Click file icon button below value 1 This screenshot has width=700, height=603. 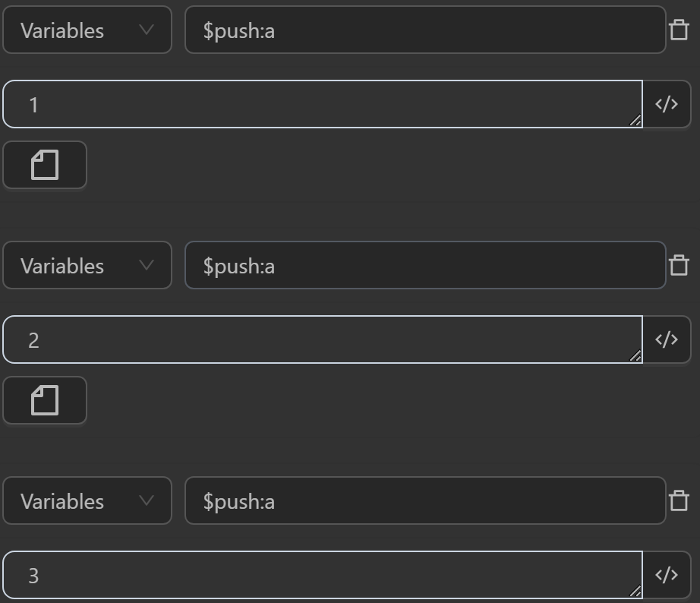pyautogui.click(x=45, y=165)
